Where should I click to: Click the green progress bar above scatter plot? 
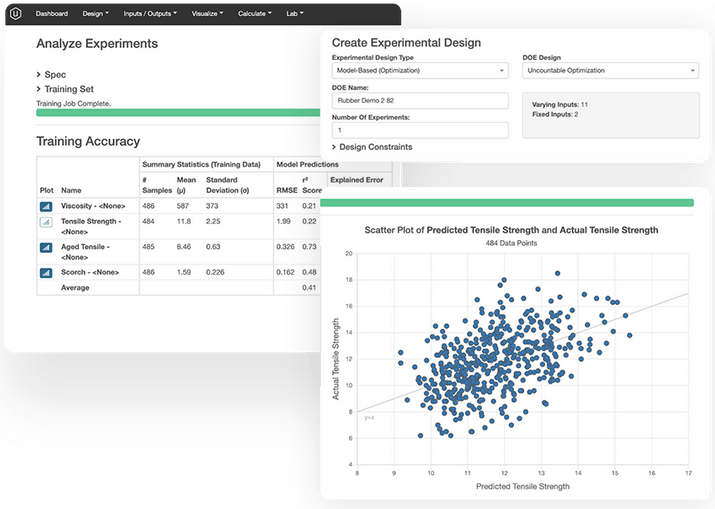[x=507, y=203]
